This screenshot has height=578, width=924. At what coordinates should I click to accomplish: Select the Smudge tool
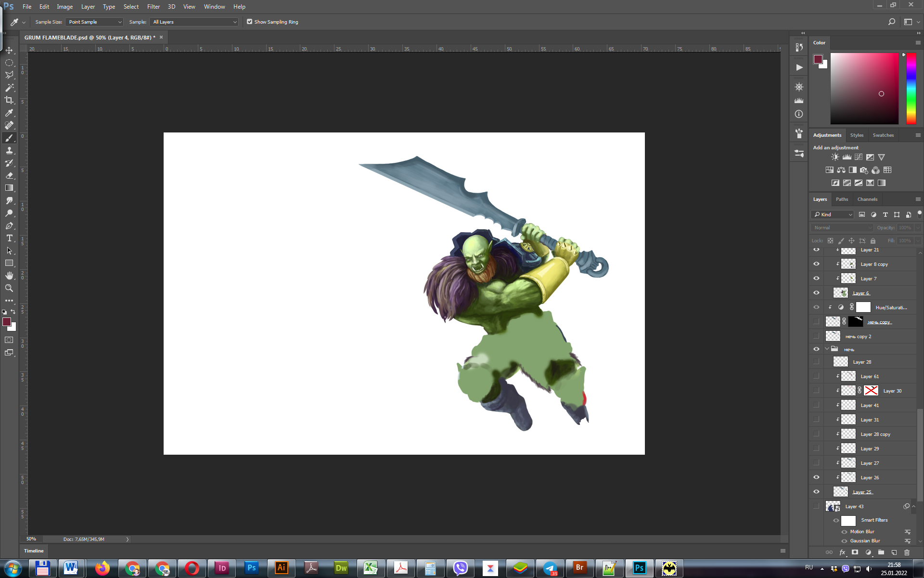(x=9, y=200)
